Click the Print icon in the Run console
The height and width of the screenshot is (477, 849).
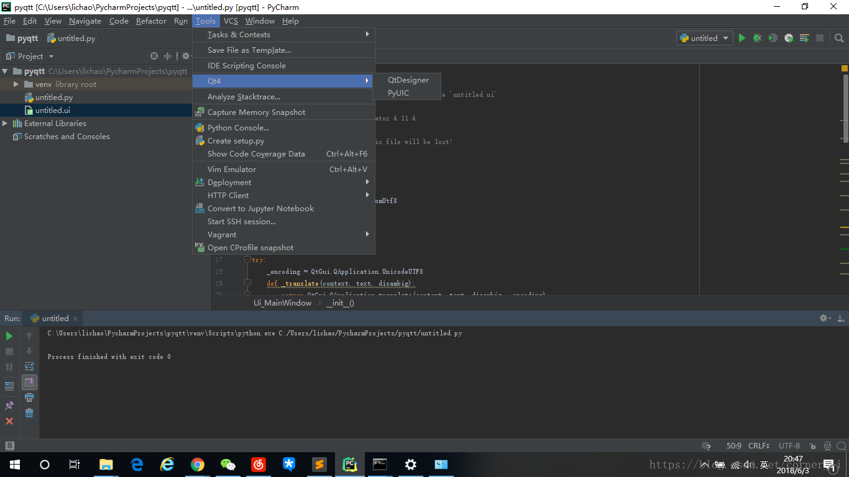tap(29, 398)
